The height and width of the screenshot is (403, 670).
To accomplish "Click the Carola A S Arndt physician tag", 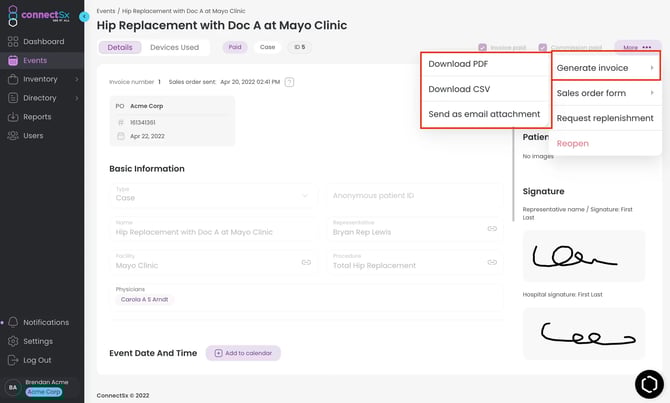I will 144,300.
